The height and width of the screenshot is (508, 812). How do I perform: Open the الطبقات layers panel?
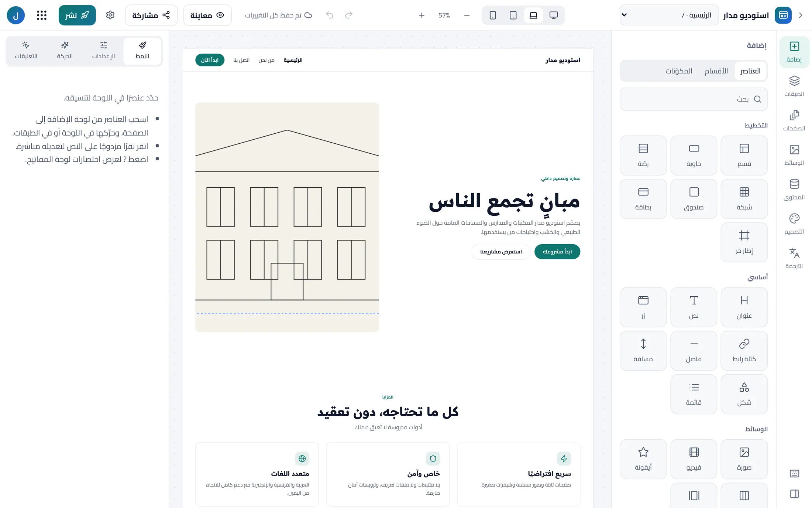coord(794,86)
